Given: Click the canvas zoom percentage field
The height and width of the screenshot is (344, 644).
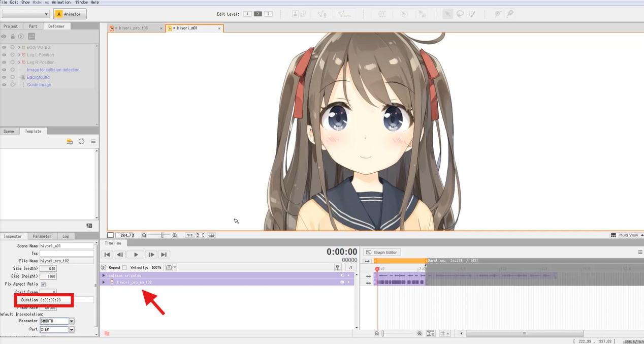Looking at the screenshot, I should coord(125,235).
